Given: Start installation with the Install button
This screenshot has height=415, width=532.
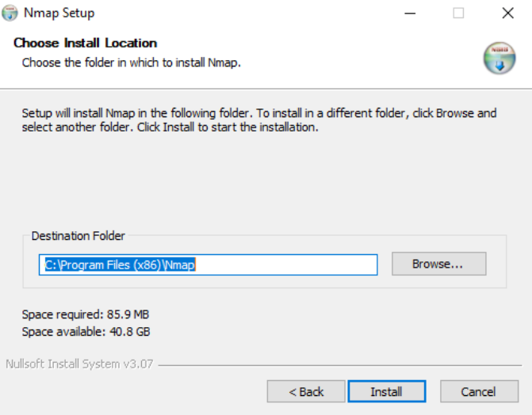Looking at the screenshot, I should coord(386,391).
